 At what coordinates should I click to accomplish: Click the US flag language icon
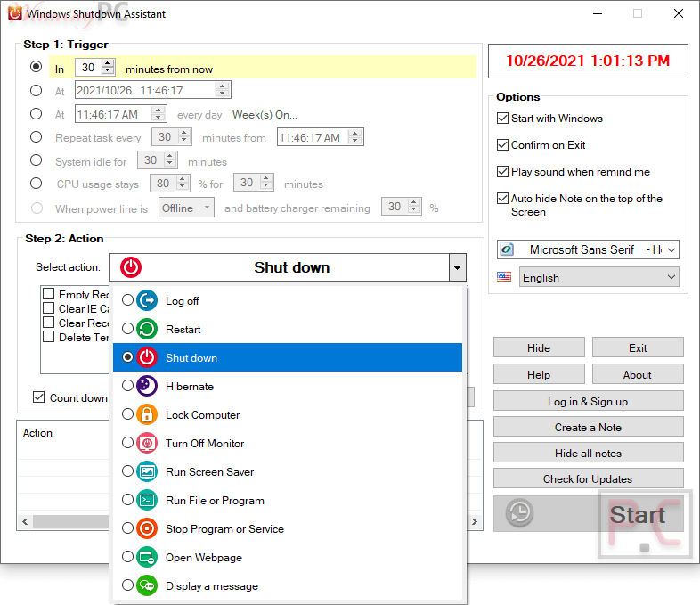click(504, 277)
